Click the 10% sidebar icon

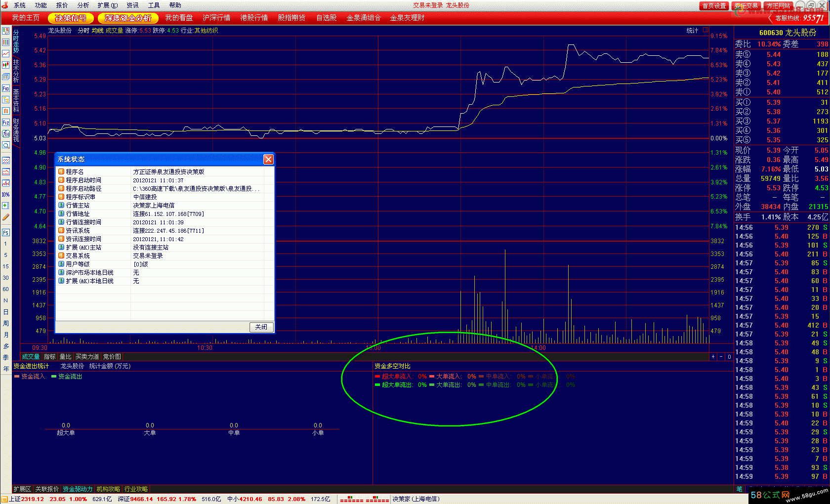tap(6, 194)
